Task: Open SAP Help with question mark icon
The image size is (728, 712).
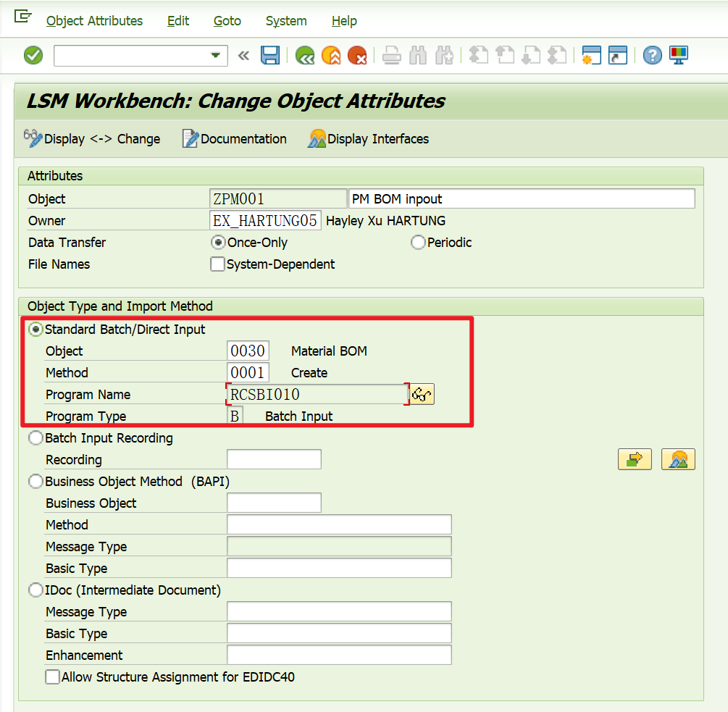Action: click(652, 55)
